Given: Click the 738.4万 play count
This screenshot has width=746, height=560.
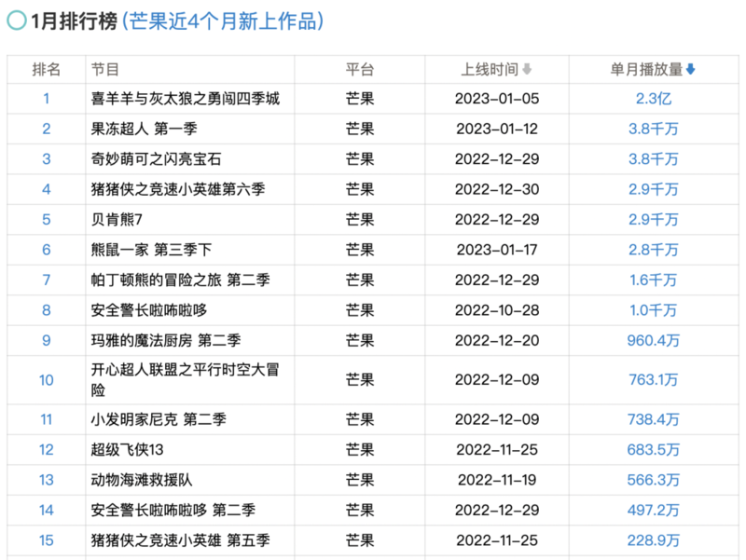Looking at the screenshot, I should click(654, 419).
